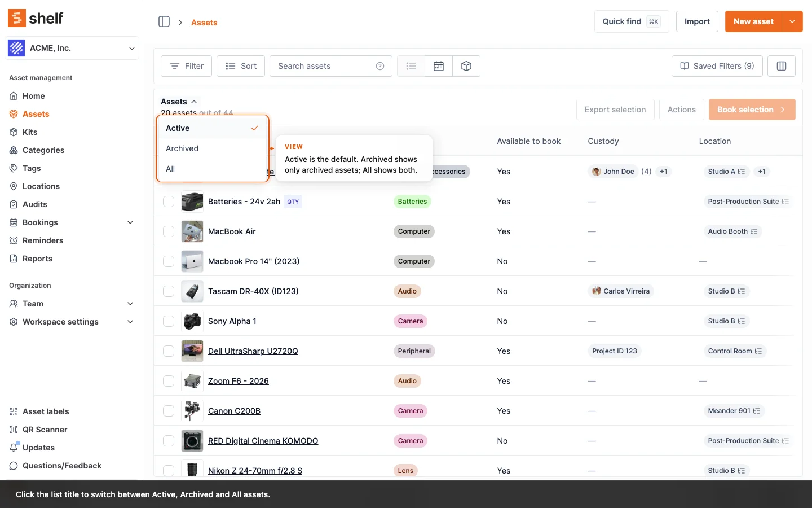
Task: Open the New asset dropdown arrow
Action: (x=792, y=21)
